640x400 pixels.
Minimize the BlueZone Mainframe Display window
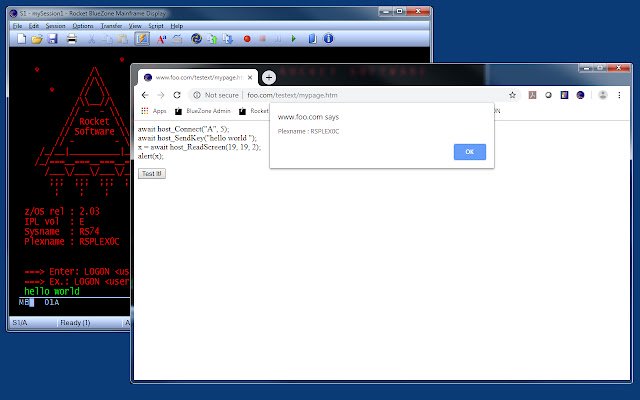coord(385,11)
